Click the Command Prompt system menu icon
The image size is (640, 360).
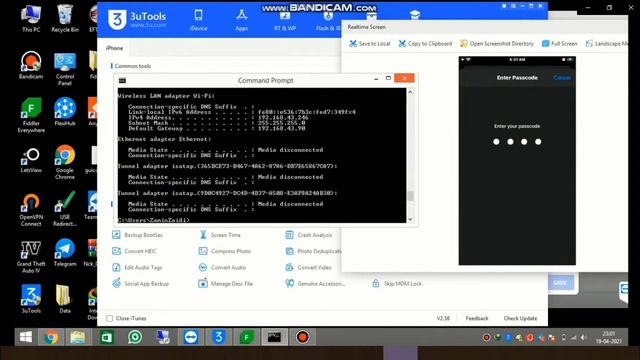(122, 80)
